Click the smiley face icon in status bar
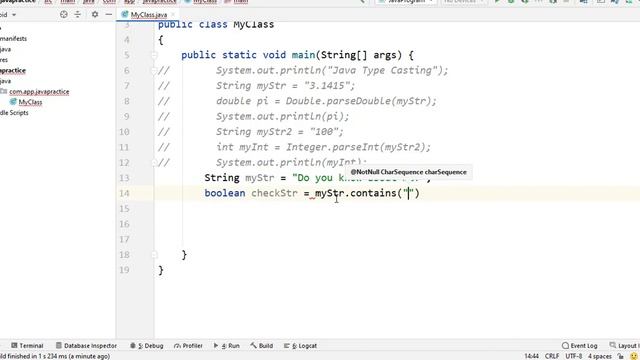Screen dimensions: 640x360 tap(634, 356)
